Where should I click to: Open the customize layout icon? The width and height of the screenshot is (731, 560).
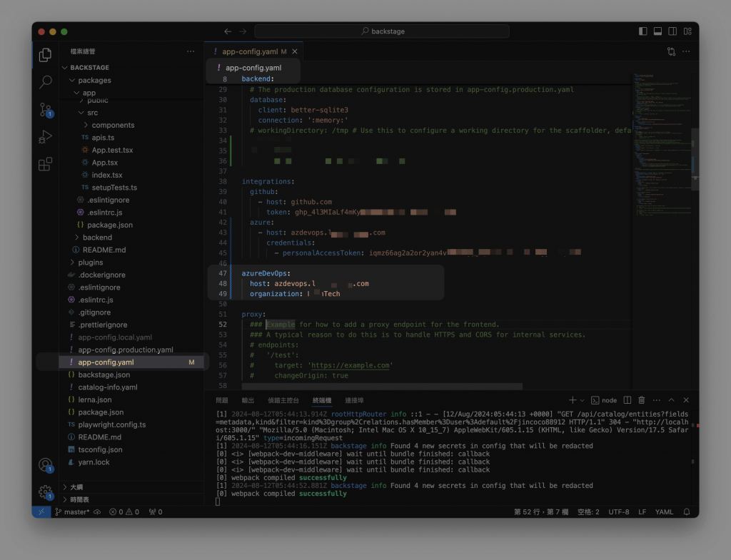(687, 31)
